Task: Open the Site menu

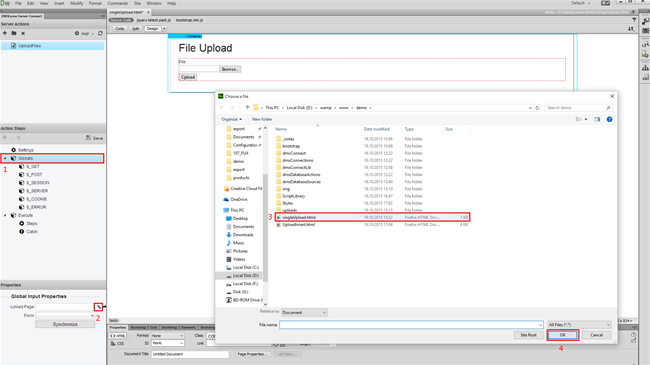Action: [137, 3]
